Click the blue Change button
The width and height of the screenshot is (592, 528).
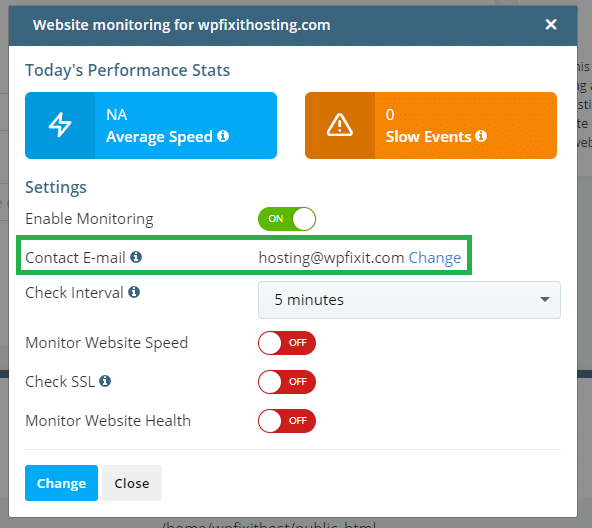pos(62,483)
